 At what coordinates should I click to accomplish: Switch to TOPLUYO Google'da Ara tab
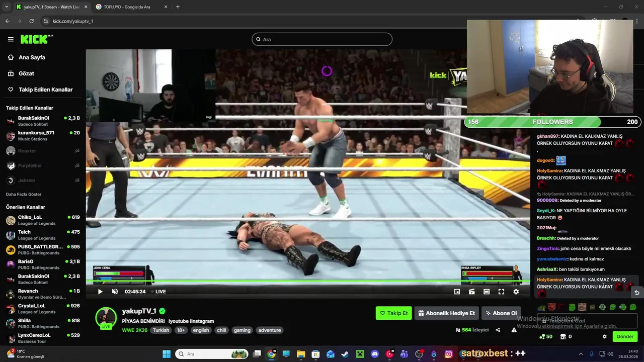(x=131, y=7)
